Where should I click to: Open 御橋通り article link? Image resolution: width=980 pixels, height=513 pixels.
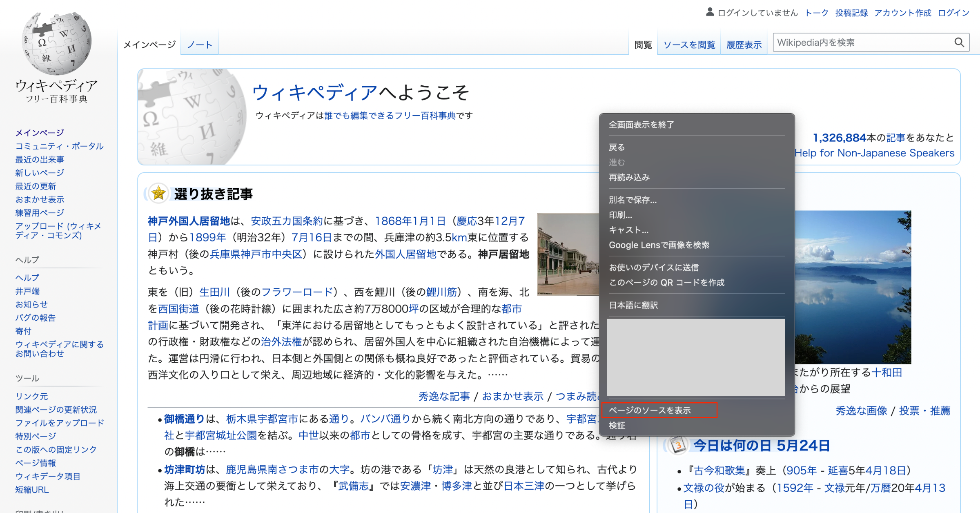pyautogui.click(x=184, y=419)
